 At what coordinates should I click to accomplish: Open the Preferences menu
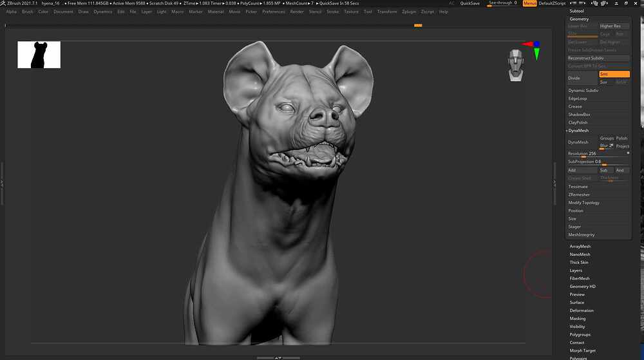point(274,12)
